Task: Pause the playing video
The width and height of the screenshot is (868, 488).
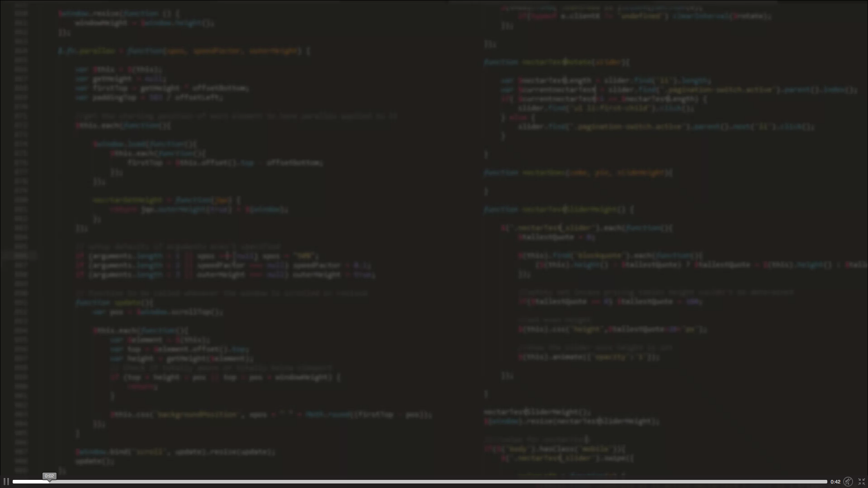Action: (6, 482)
